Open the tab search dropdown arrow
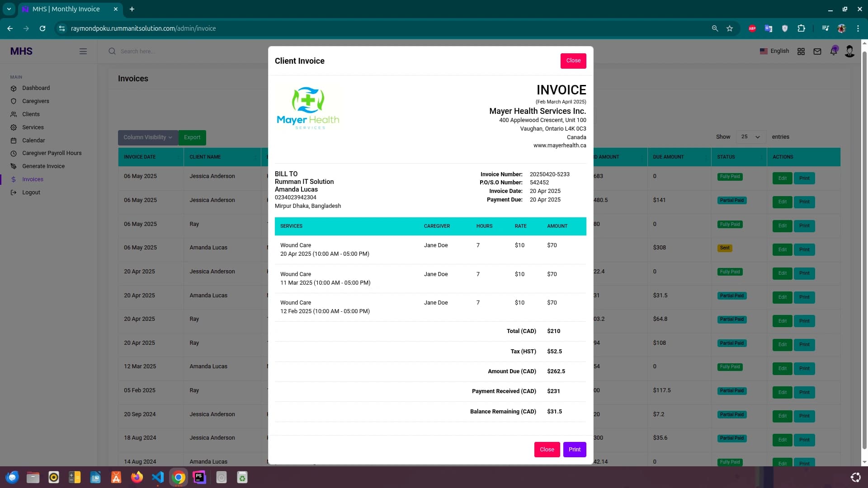868x488 pixels. tap(9, 9)
